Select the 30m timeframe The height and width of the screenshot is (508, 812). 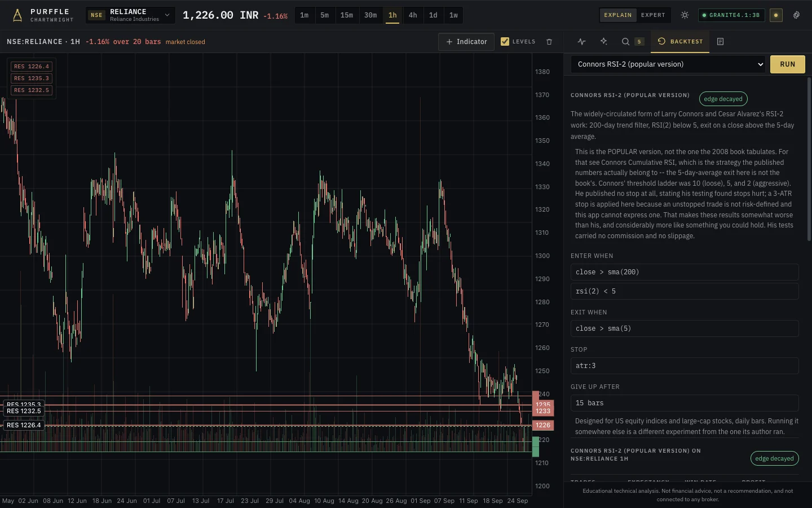tap(370, 15)
